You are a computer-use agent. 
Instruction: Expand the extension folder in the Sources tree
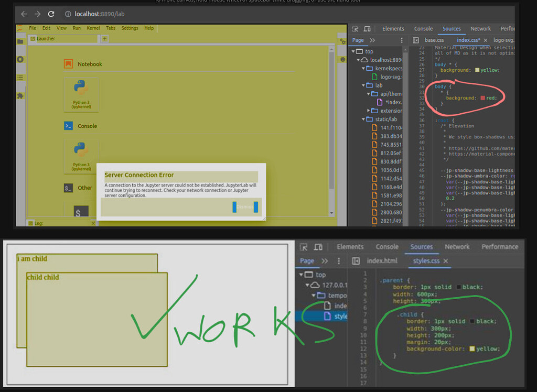pos(369,111)
